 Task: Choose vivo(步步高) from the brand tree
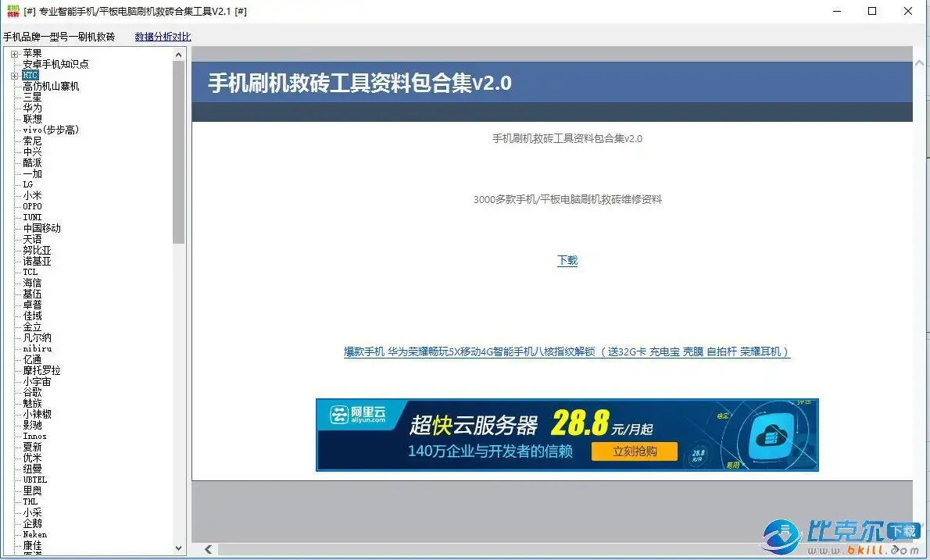[51, 130]
